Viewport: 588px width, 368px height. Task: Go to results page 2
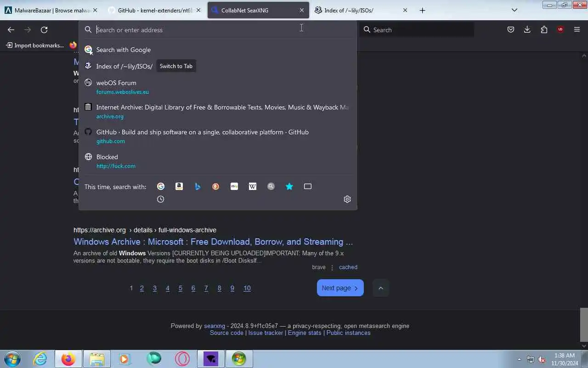click(142, 288)
